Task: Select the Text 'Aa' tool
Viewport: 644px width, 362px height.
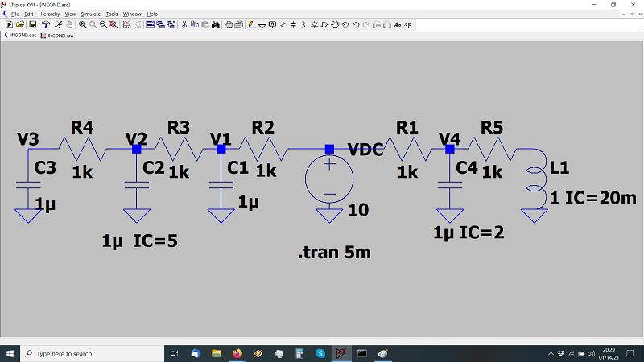Action: 397,25
